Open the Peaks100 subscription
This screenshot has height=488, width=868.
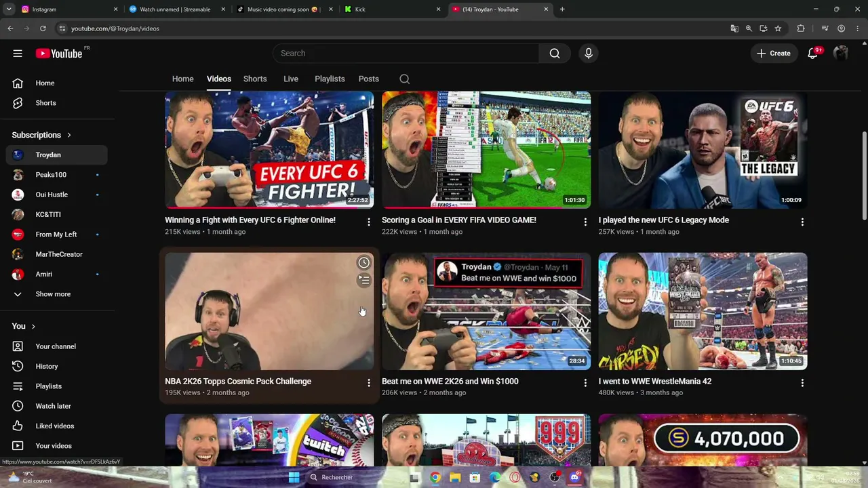[57, 175]
